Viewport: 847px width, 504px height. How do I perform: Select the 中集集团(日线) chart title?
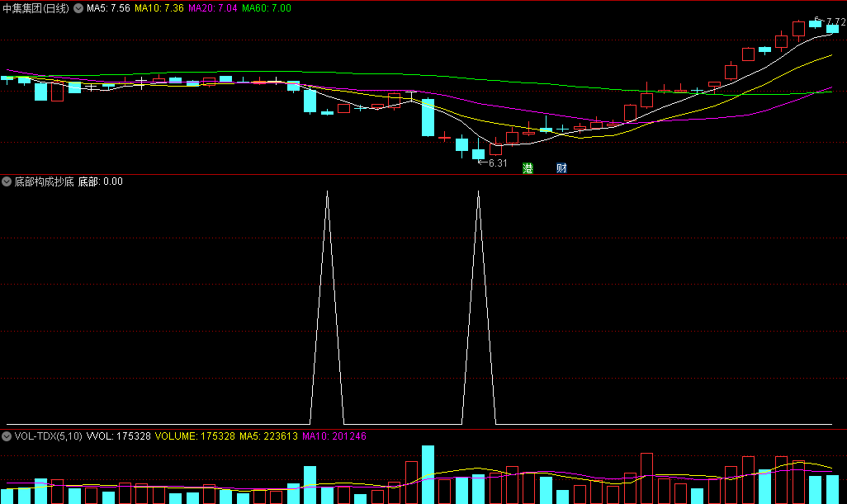click(x=35, y=8)
